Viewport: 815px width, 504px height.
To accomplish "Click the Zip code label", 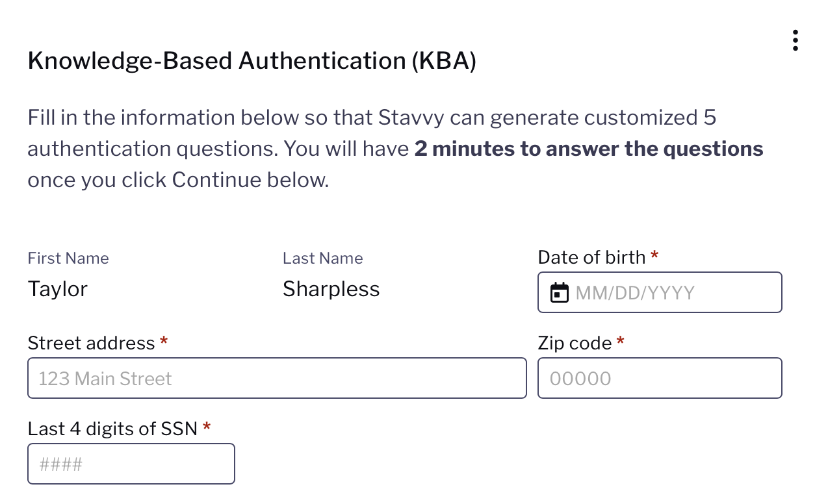I will point(575,343).
